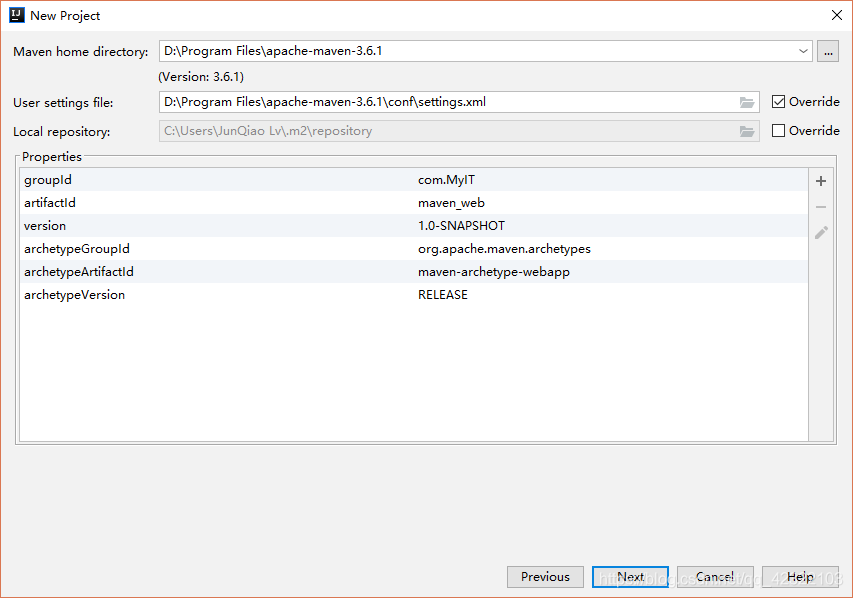Click the Maven home directory path text
This screenshot has width=853, height=598.
273,51
